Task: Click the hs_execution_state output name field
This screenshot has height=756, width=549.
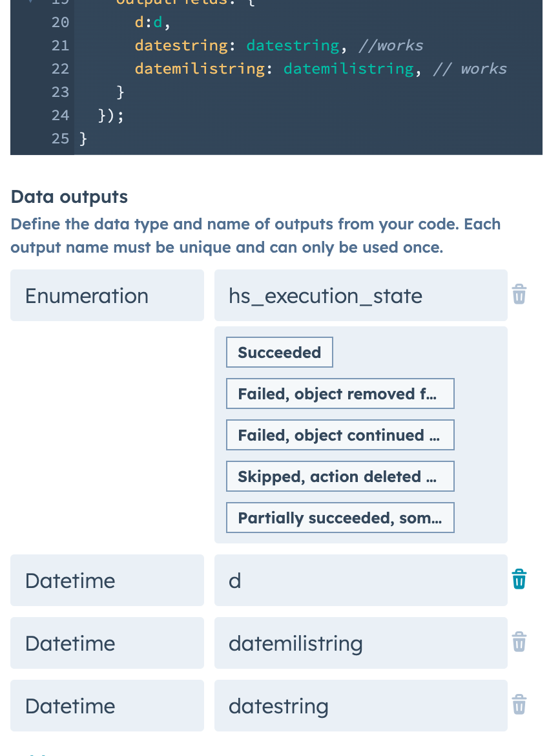Action: tap(360, 295)
